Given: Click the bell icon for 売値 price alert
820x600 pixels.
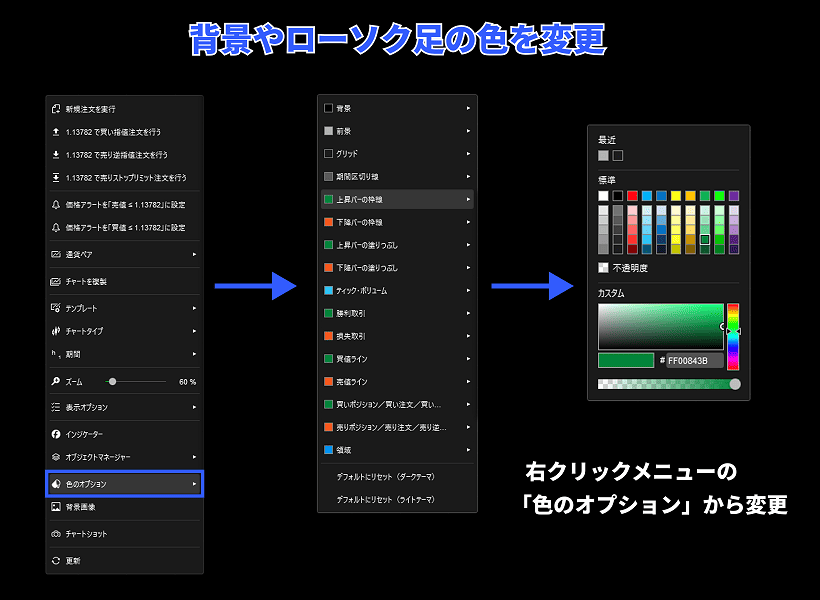Looking at the screenshot, I should (x=56, y=205).
